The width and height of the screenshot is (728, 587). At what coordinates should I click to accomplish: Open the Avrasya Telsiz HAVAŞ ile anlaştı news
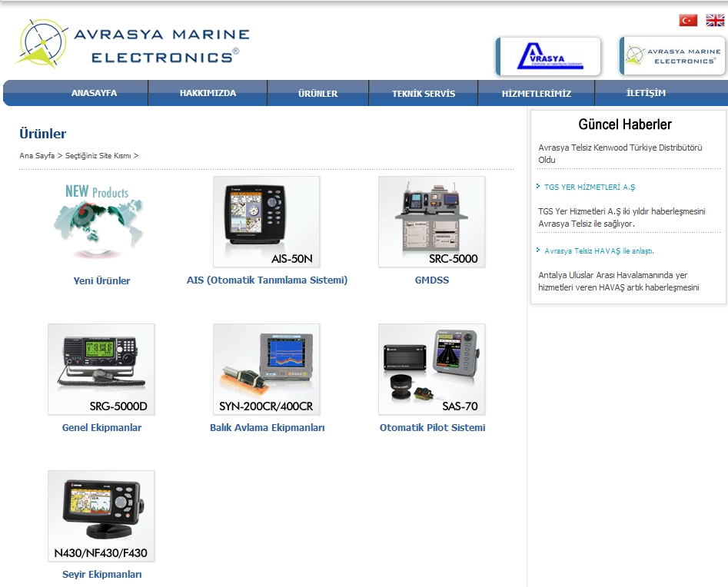coord(599,251)
